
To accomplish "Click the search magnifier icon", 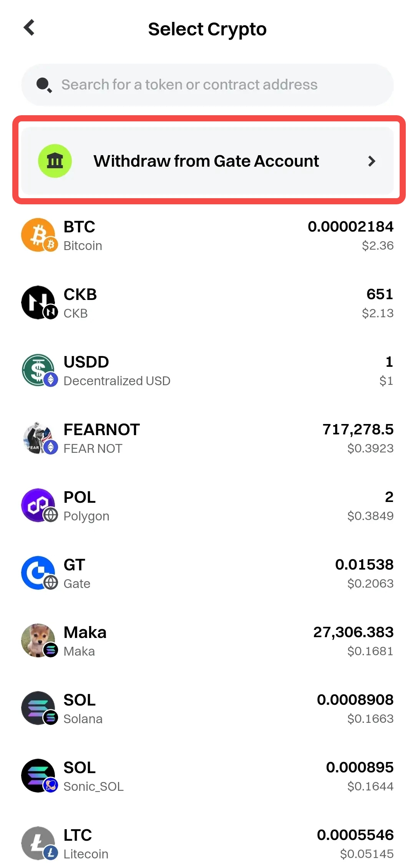I will [44, 85].
